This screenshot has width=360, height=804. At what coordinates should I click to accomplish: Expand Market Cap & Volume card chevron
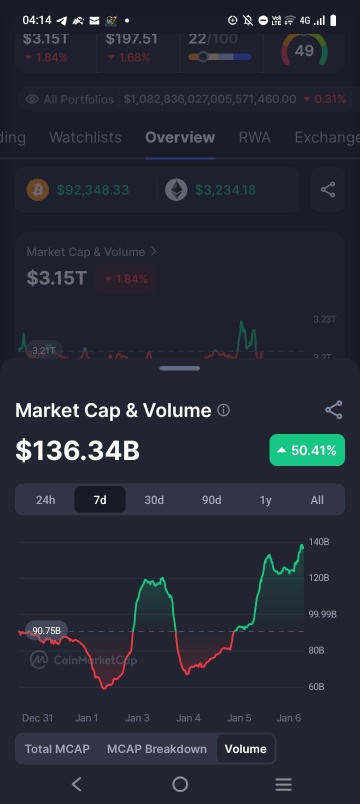(x=153, y=252)
